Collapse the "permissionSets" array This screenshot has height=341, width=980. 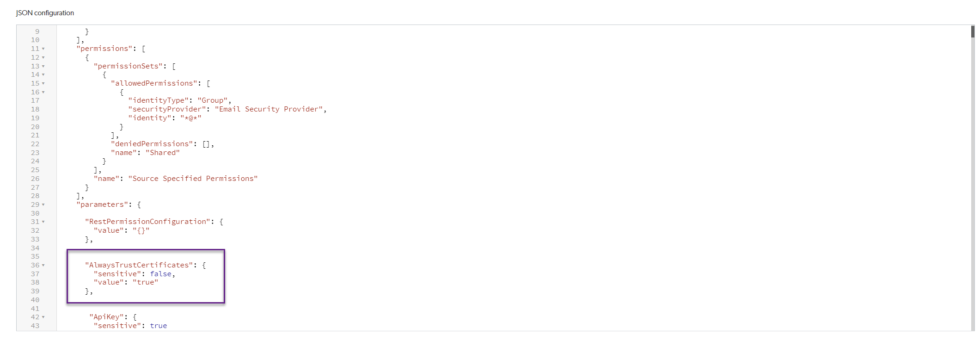(x=43, y=66)
